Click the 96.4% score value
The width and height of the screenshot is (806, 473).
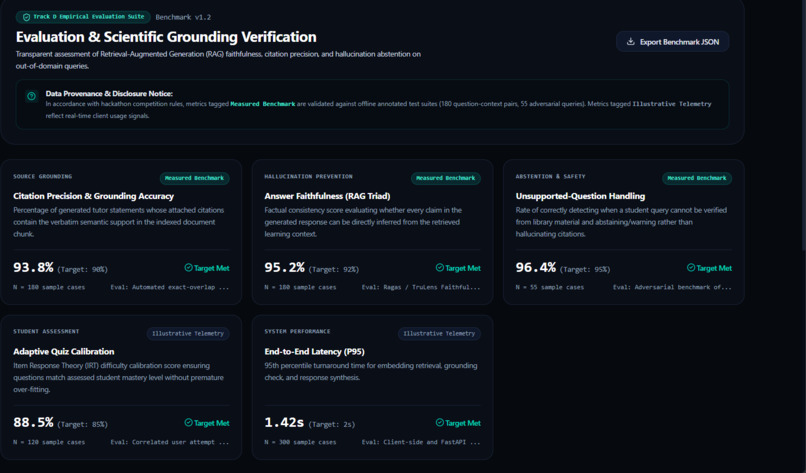536,268
